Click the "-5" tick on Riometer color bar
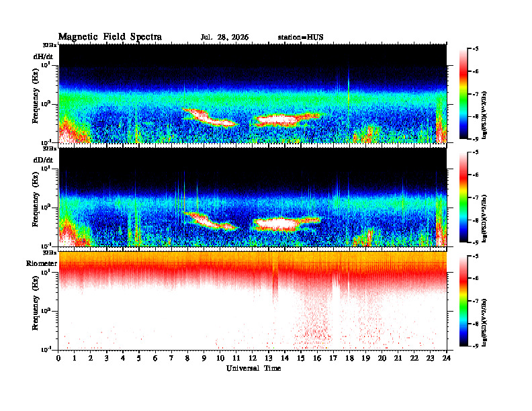The height and width of the screenshot is (411, 532). coord(476,256)
